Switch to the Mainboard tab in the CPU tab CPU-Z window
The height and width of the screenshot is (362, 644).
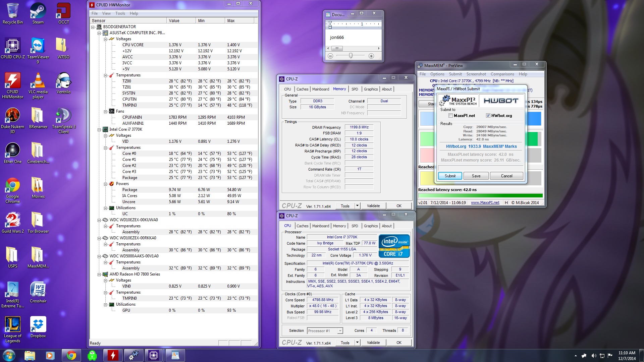point(320,226)
